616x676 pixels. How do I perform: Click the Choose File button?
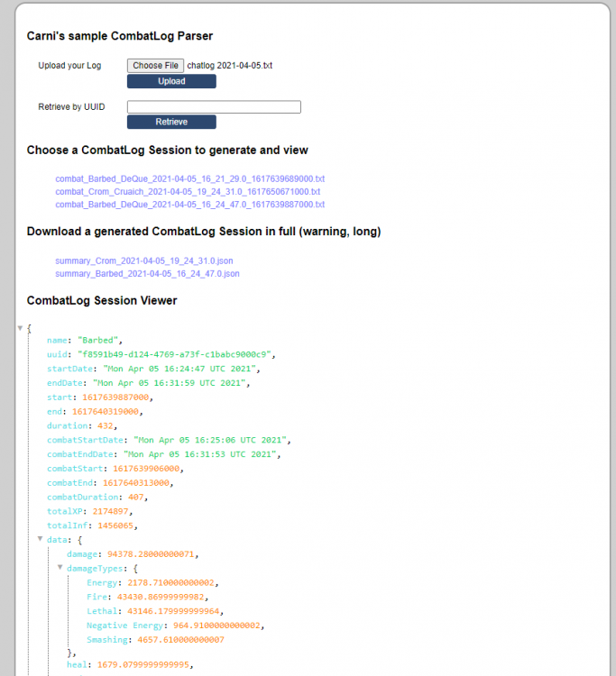coord(155,66)
